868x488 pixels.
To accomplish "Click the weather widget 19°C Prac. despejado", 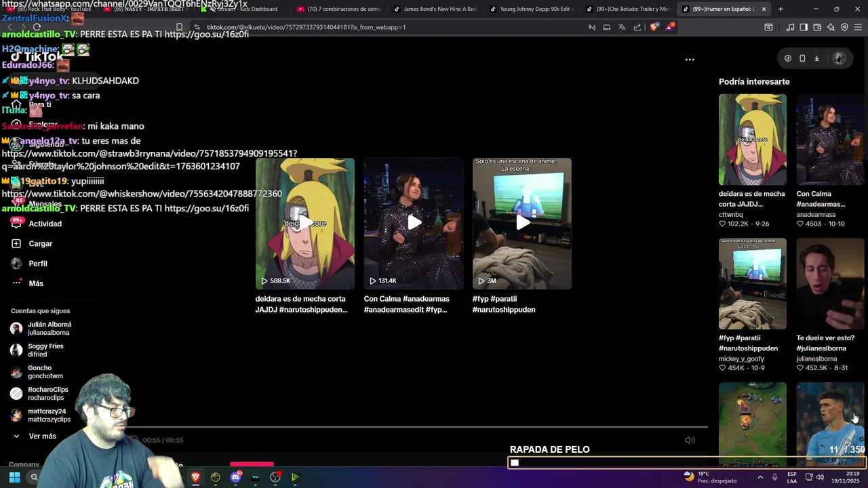I will pos(710,477).
